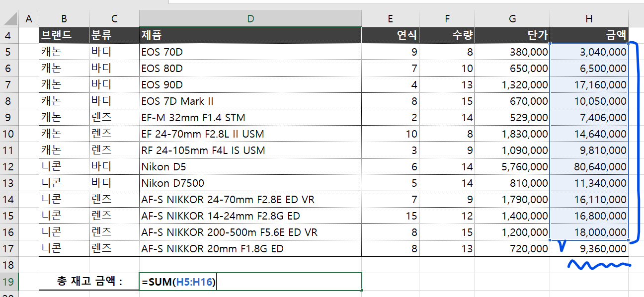Select 연식 cell with value 15
This screenshot has width=644, height=297.
point(391,216)
